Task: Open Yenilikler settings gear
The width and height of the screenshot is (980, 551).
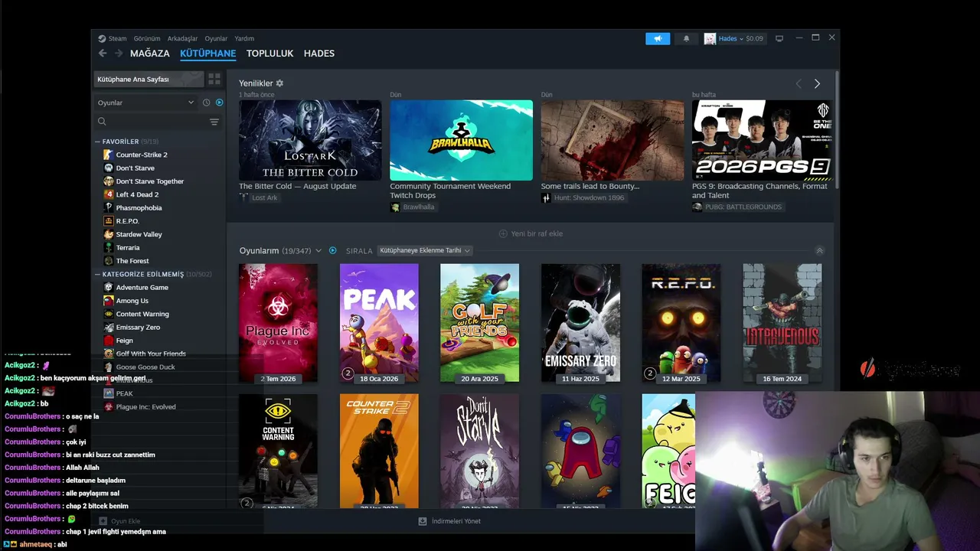Action: coord(279,83)
